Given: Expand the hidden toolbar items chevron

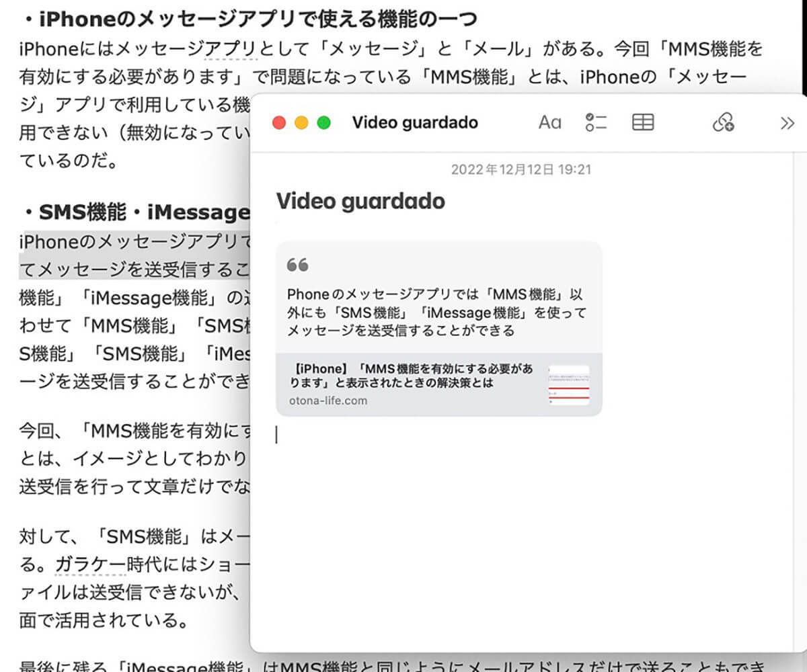Looking at the screenshot, I should 787,123.
